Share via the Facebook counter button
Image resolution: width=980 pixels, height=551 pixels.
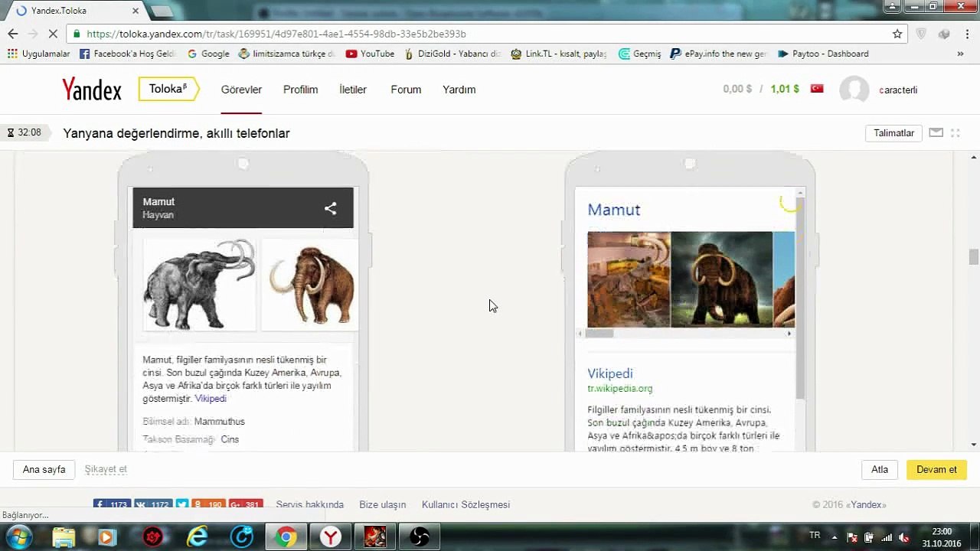coord(111,504)
